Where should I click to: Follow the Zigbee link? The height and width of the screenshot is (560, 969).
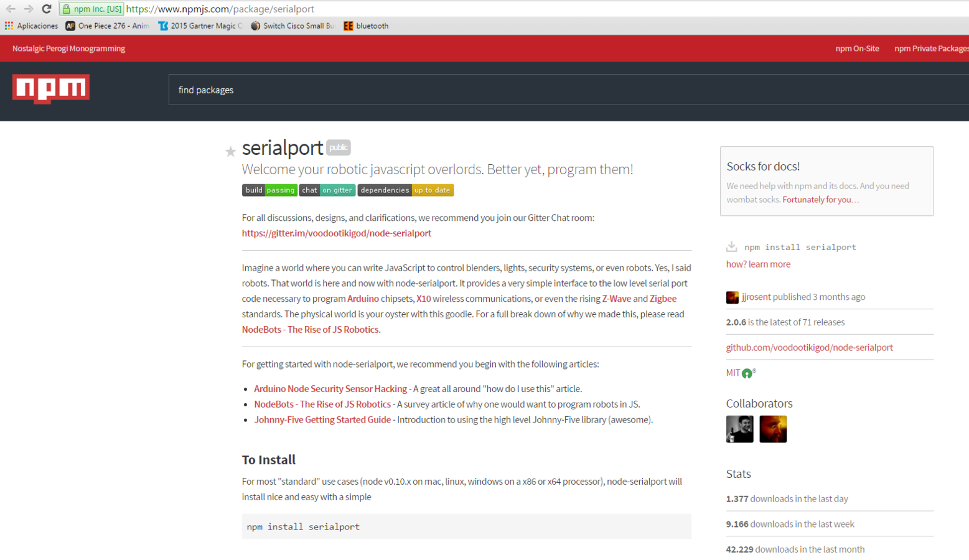coord(663,299)
